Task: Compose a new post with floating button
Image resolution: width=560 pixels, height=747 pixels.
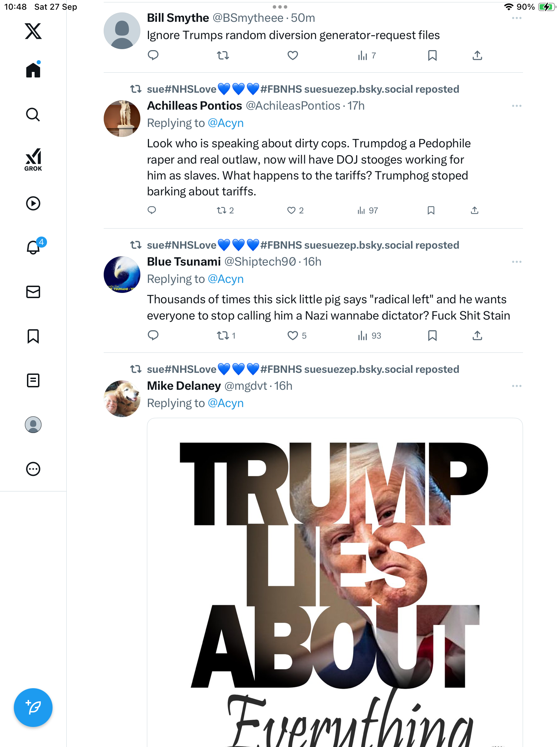Action: (x=33, y=707)
